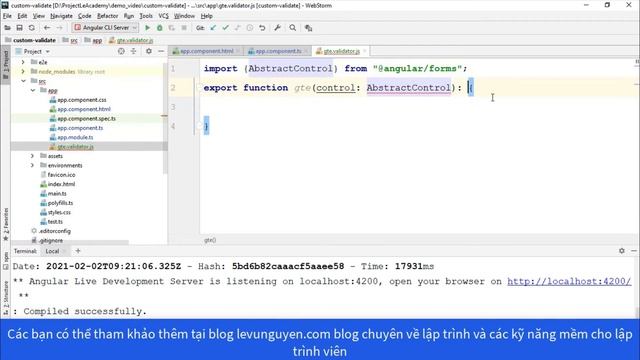Click Collapse All icon in Project panel

133,51
